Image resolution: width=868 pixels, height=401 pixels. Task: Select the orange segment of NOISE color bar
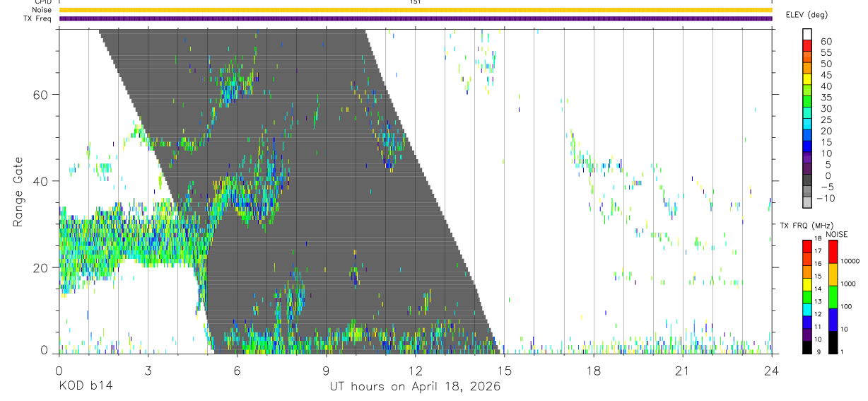click(833, 274)
